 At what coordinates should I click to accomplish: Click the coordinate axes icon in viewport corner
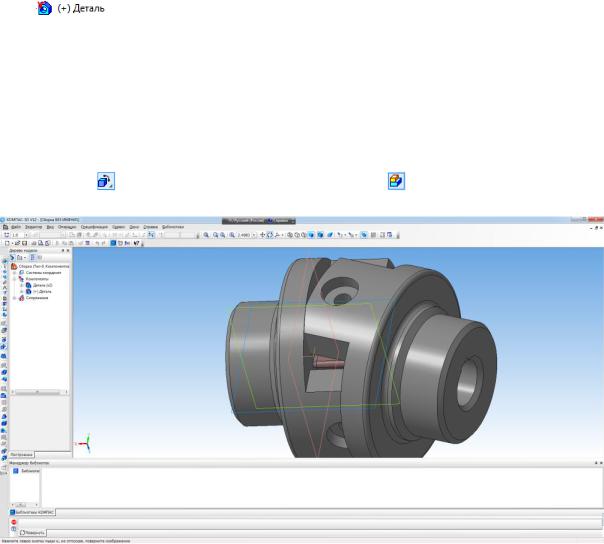coord(86,441)
